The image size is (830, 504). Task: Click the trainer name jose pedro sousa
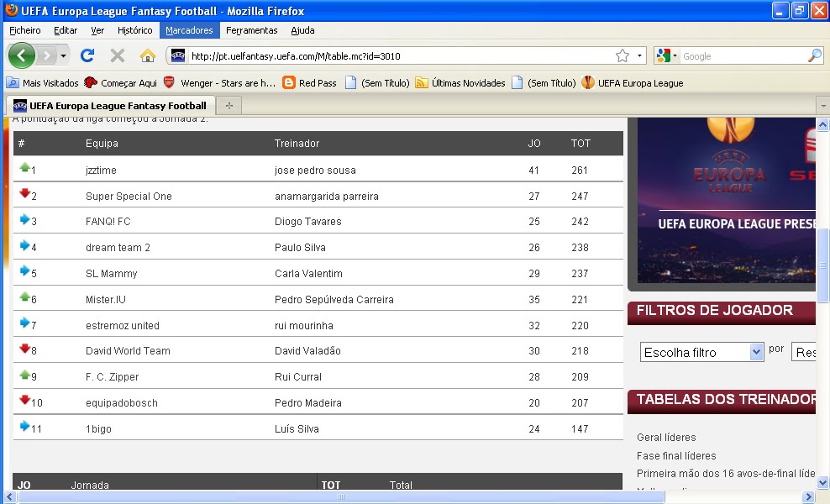pos(315,171)
